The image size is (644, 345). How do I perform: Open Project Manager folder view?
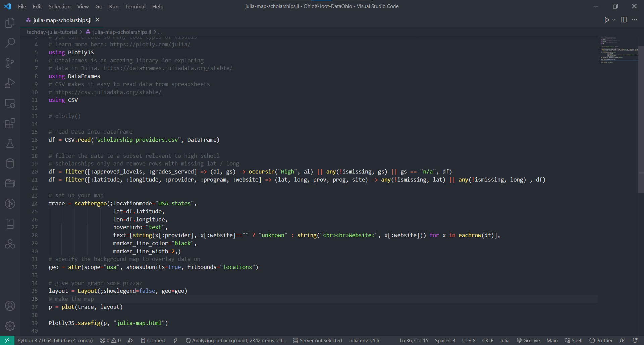pos(10,183)
